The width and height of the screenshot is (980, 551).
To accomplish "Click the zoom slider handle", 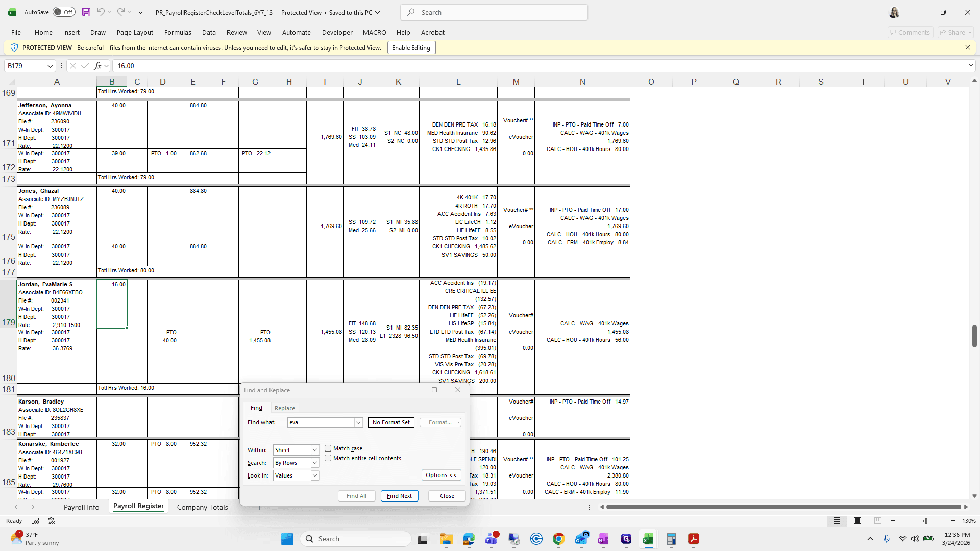I will 925,521.
